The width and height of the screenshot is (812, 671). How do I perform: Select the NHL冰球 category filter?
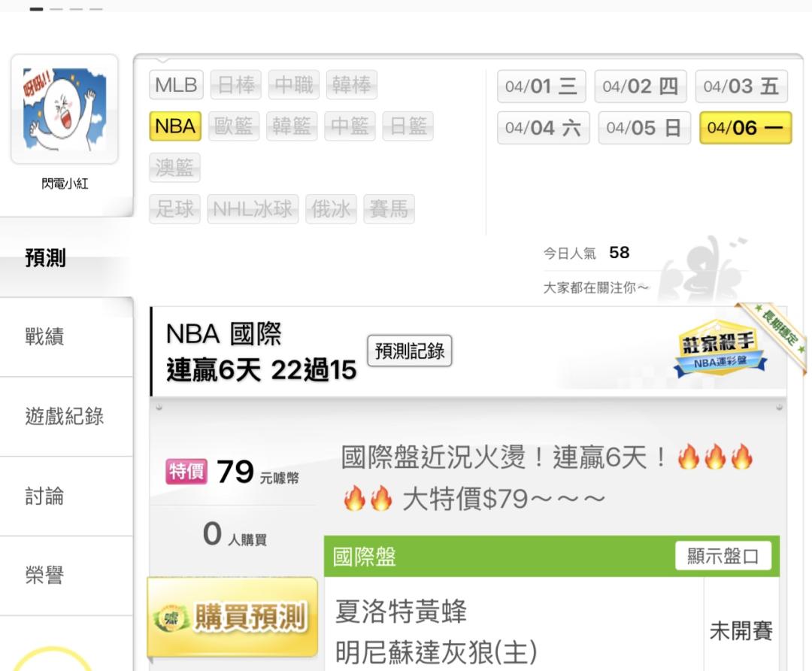(253, 209)
